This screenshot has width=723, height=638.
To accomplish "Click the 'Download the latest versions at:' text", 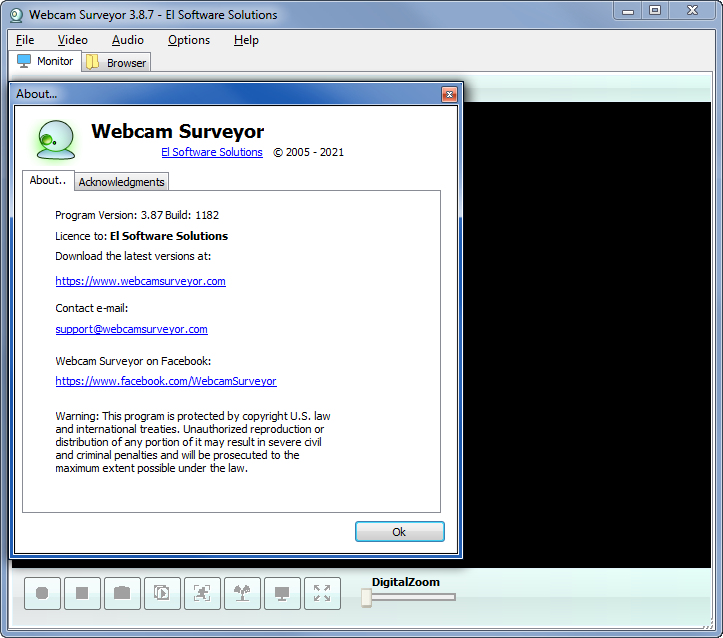I will tap(133, 256).
